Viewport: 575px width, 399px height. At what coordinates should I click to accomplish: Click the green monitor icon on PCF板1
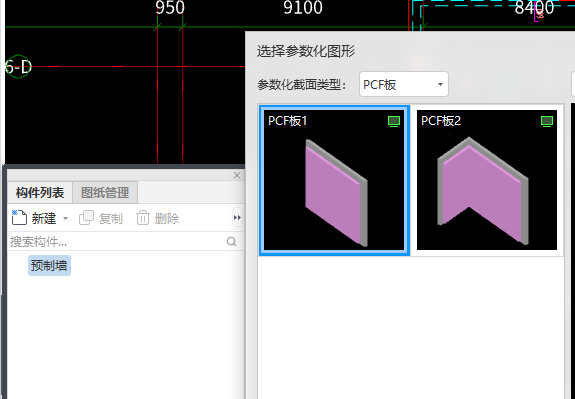(394, 121)
